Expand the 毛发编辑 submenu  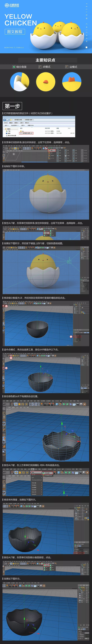point(37,488)
